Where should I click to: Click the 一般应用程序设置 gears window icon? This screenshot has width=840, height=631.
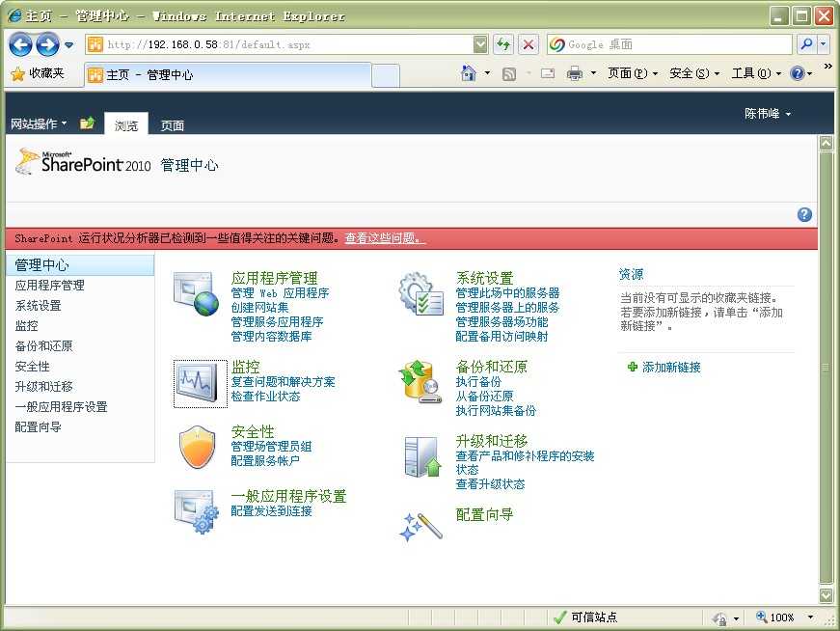click(x=197, y=511)
